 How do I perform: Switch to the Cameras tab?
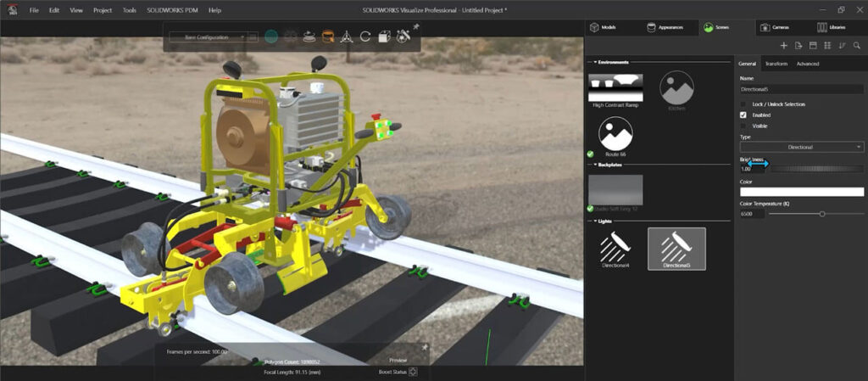[783, 27]
